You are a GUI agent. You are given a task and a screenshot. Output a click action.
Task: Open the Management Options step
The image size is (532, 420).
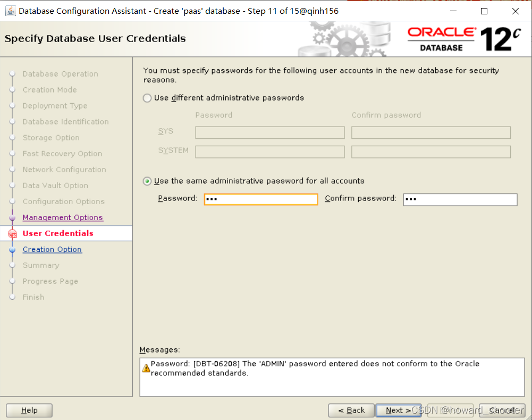(x=62, y=217)
